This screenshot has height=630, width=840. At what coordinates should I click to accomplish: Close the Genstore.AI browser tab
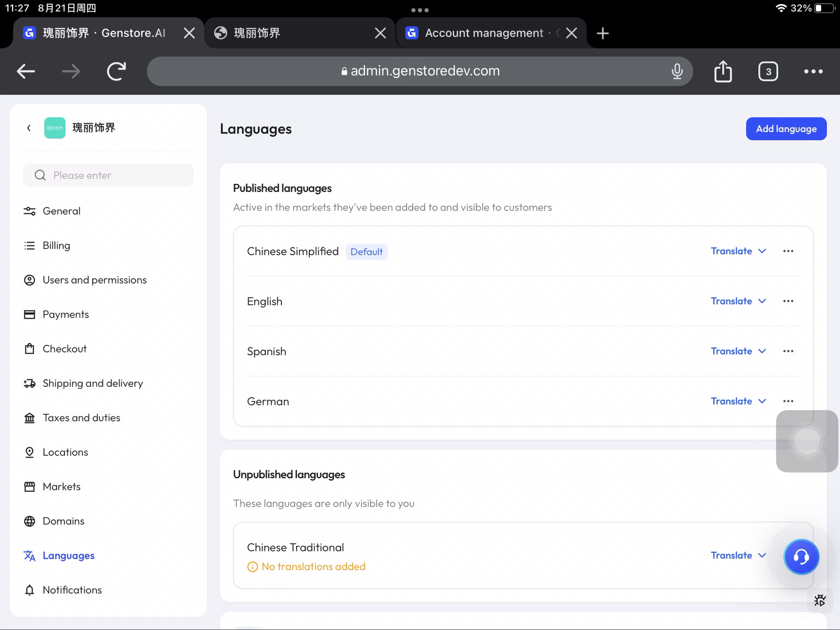189,33
